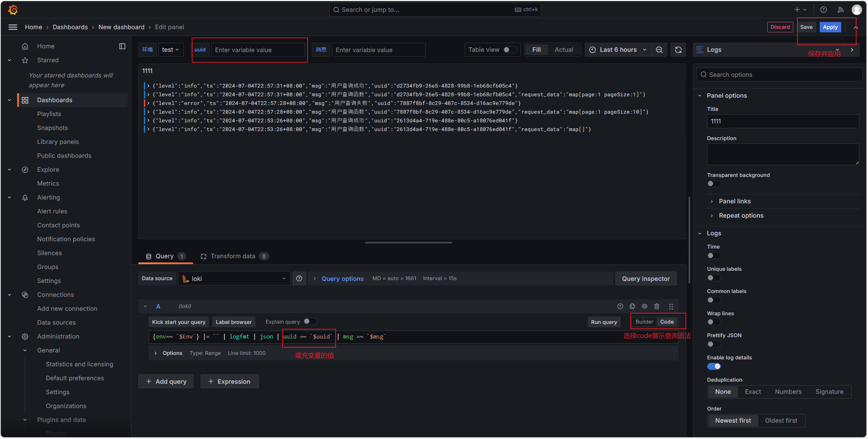Expand Repeat options section
The height and width of the screenshot is (439, 868).
tap(741, 216)
